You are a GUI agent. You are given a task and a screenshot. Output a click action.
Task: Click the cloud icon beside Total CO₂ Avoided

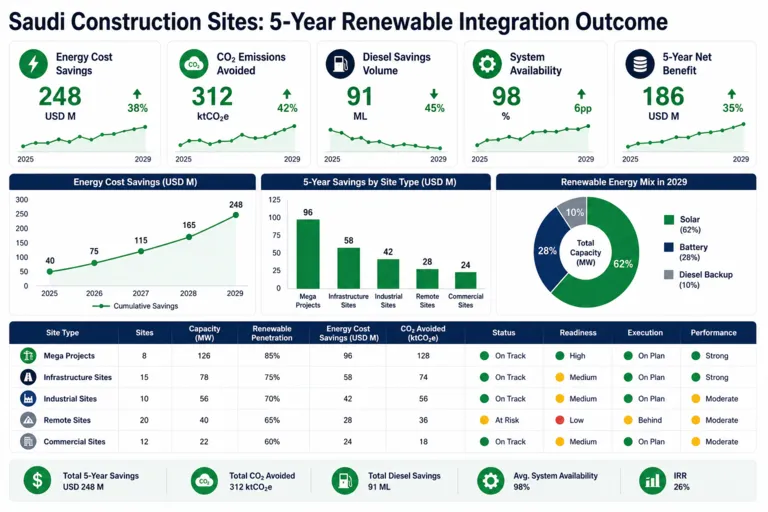tap(204, 481)
